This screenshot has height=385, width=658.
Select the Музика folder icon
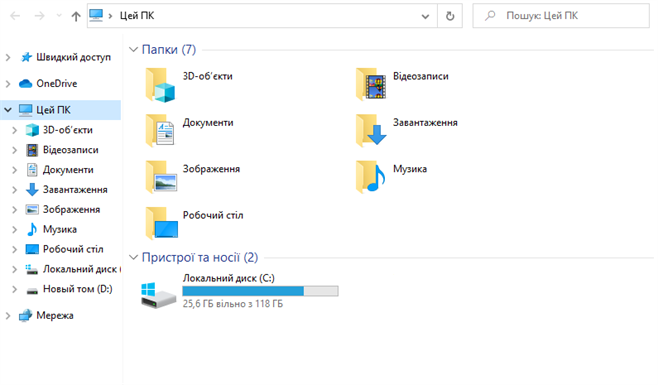(x=371, y=177)
